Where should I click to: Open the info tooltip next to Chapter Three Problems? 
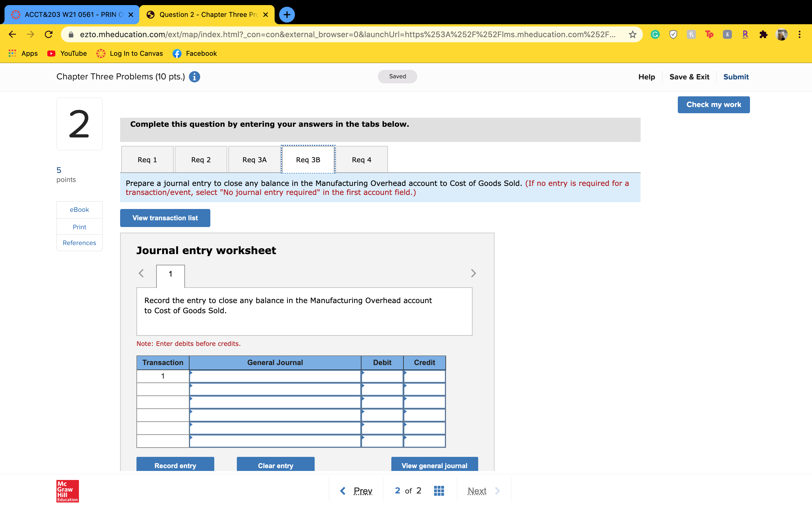[x=194, y=76]
